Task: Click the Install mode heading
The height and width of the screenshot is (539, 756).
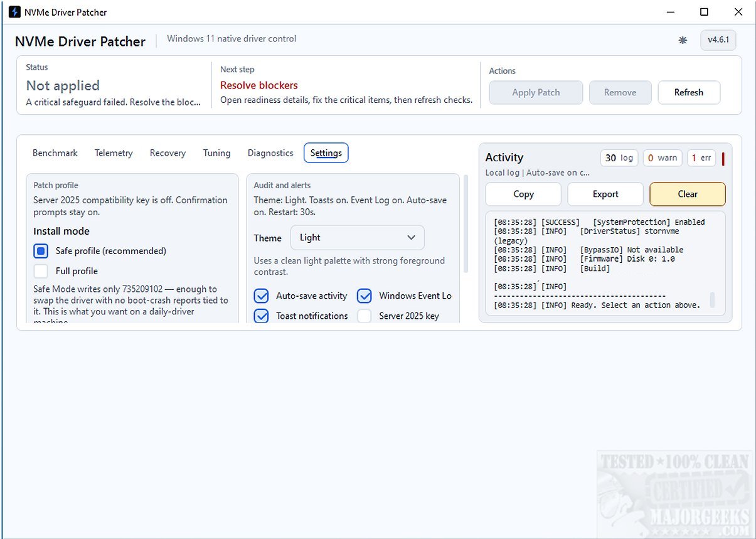Action: pyautogui.click(x=61, y=231)
